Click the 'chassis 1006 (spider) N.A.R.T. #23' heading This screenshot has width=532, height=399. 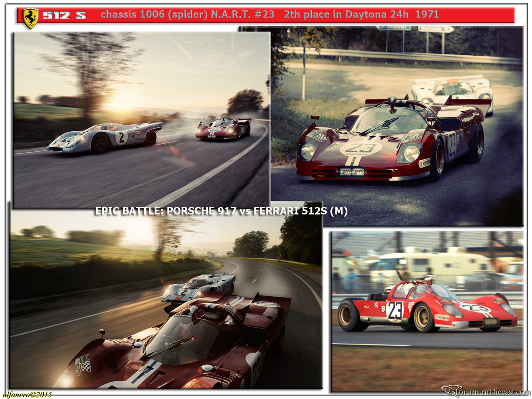187,15
